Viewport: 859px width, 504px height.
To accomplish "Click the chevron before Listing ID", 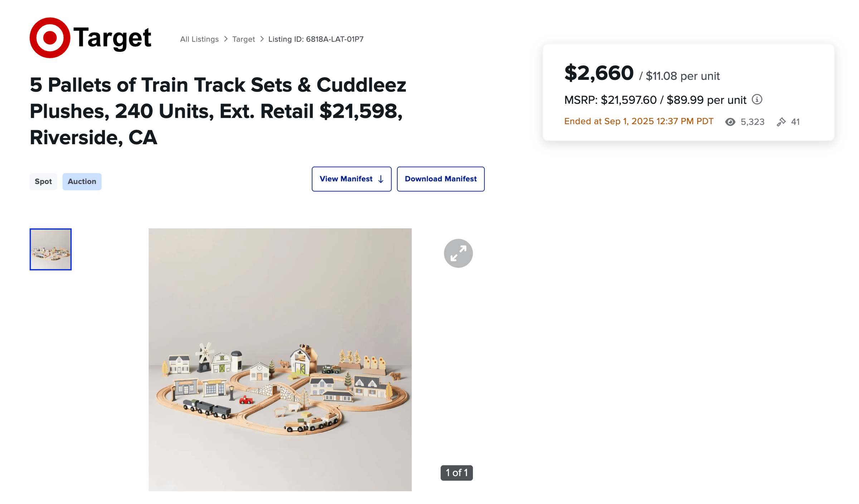I will pyautogui.click(x=262, y=39).
